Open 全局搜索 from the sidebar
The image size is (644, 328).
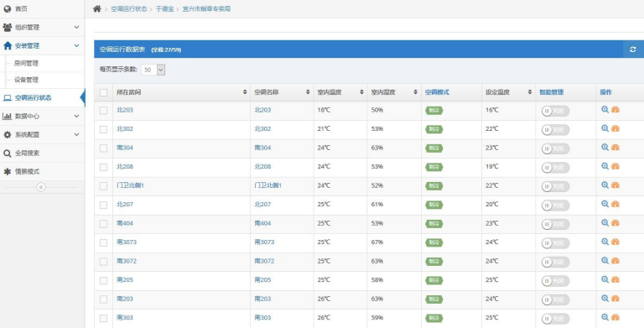tap(42, 153)
